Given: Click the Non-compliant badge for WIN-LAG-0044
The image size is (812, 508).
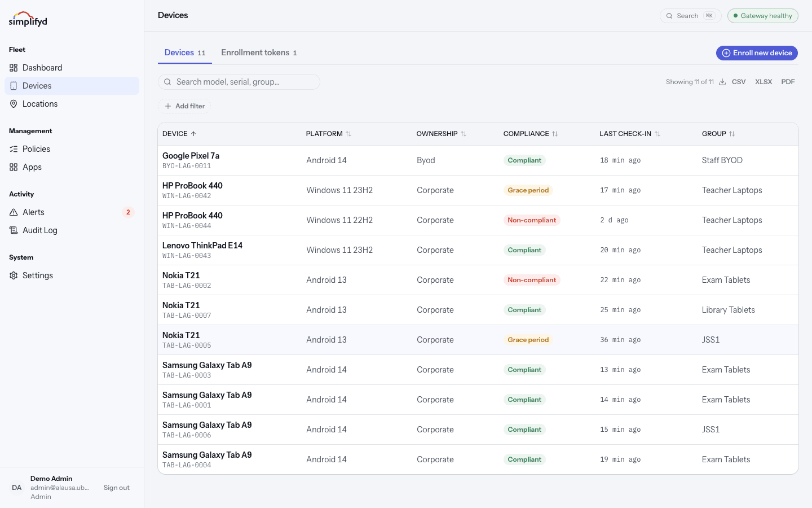Looking at the screenshot, I should pyautogui.click(x=532, y=220).
